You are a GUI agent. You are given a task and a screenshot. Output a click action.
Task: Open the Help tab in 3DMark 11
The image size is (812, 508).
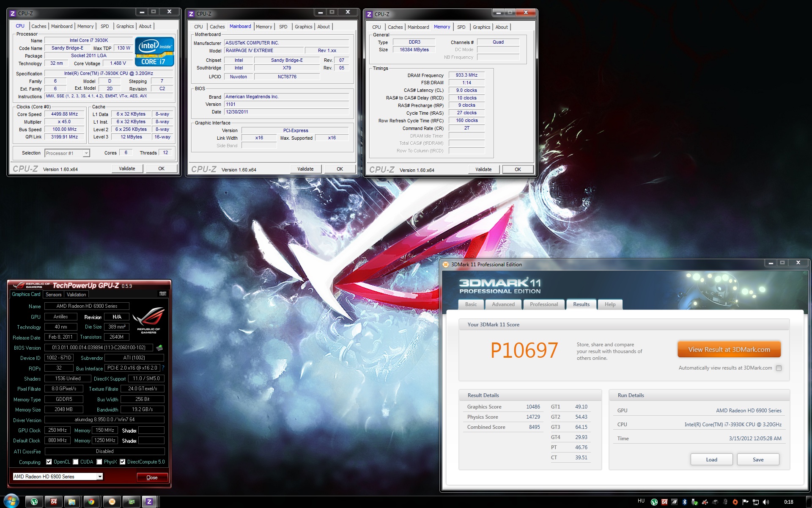tap(610, 304)
